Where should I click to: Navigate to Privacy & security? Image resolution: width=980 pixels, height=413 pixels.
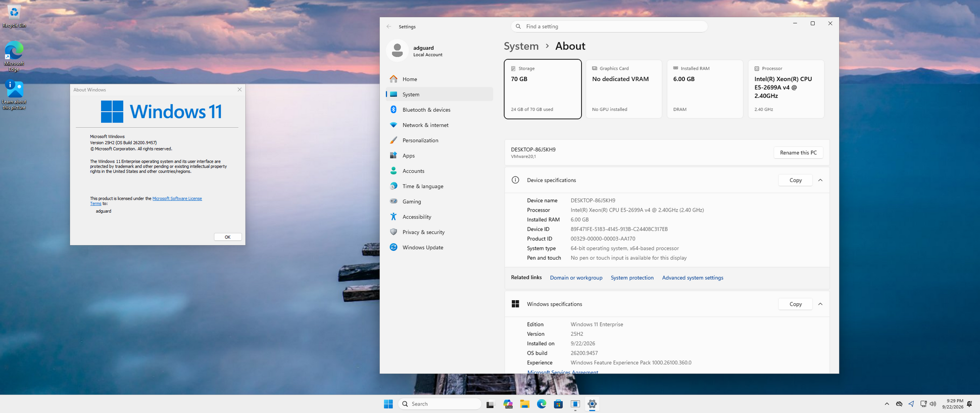coord(439,232)
